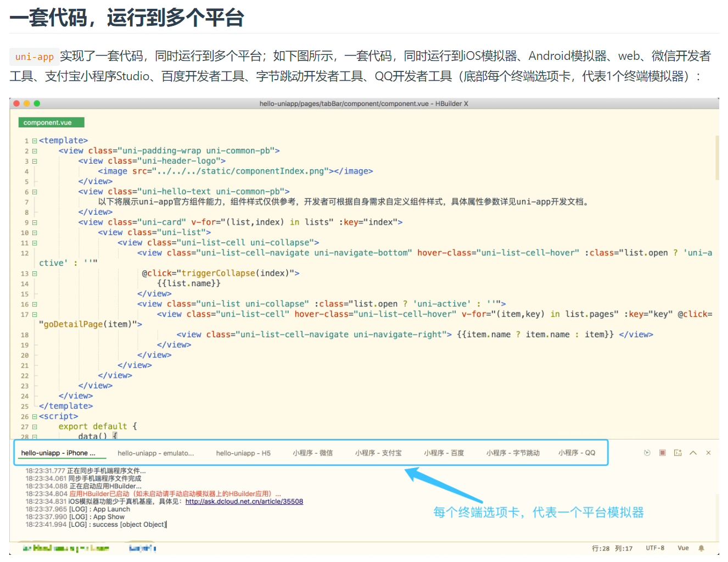
Task: Click the red close dot of HBuilder X window
Action: pos(16,103)
